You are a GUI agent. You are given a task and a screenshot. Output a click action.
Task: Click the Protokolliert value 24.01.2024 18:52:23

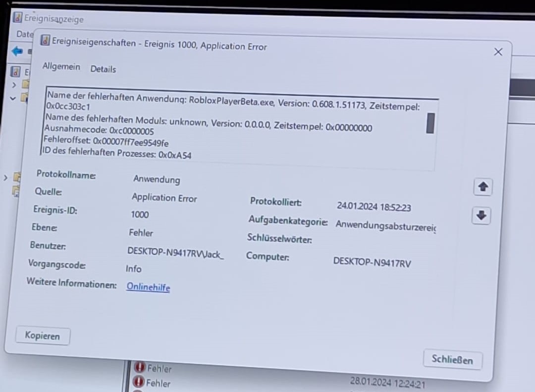coord(374,207)
